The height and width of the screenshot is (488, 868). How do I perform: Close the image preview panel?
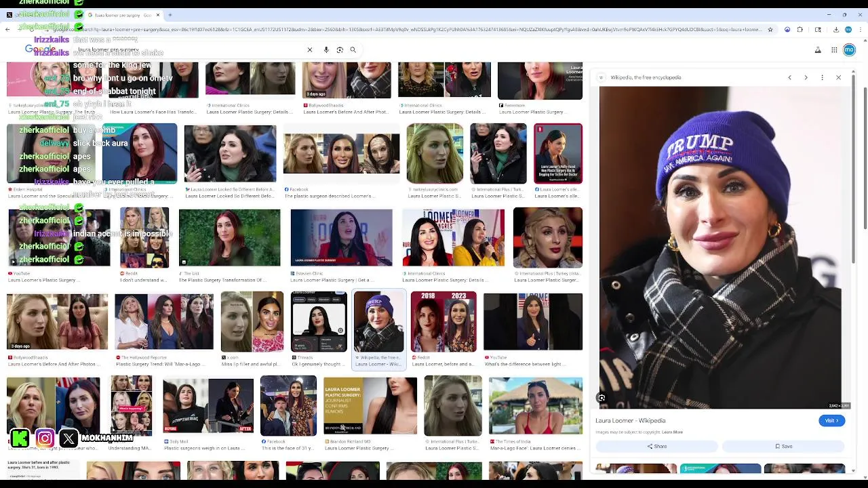pos(838,77)
